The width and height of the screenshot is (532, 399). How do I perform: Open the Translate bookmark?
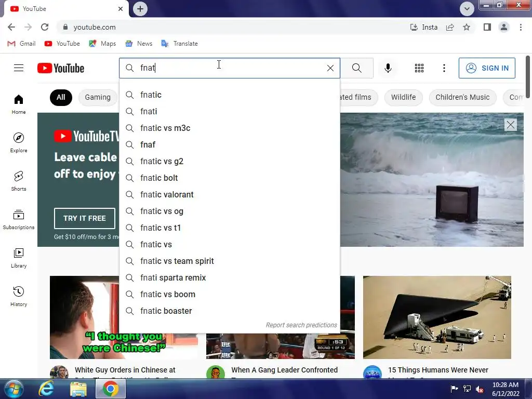[x=179, y=44]
